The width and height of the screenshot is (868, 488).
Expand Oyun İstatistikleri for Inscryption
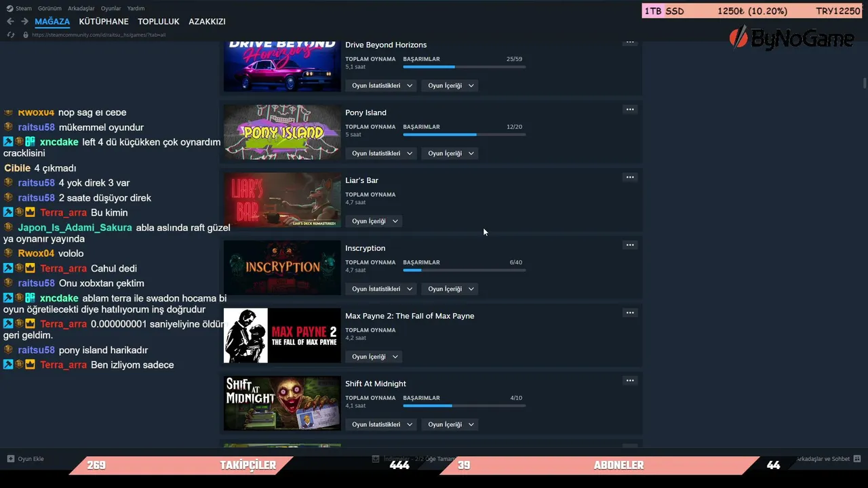point(382,289)
